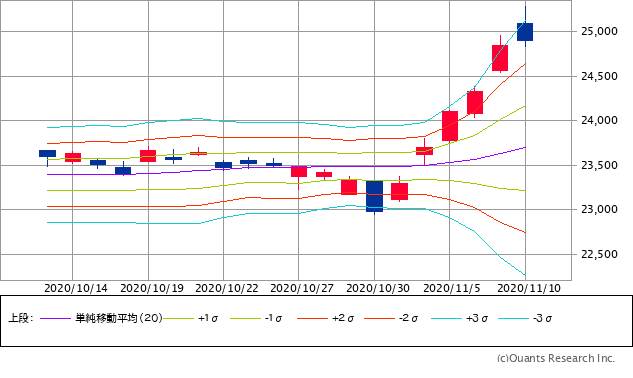
Task: Click the red candlestick on 2020/10/27
Action: (x=299, y=172)
